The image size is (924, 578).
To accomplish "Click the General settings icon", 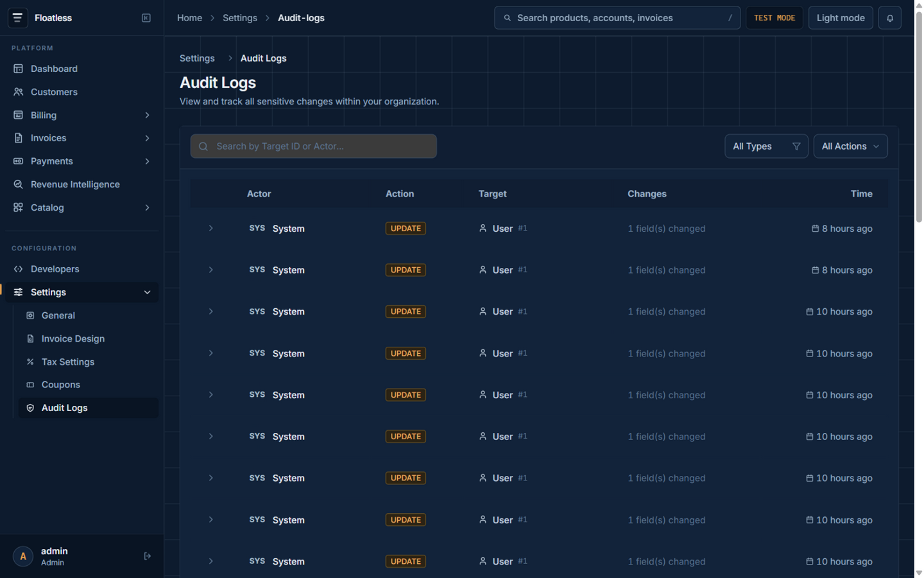I will coord(30,315).
